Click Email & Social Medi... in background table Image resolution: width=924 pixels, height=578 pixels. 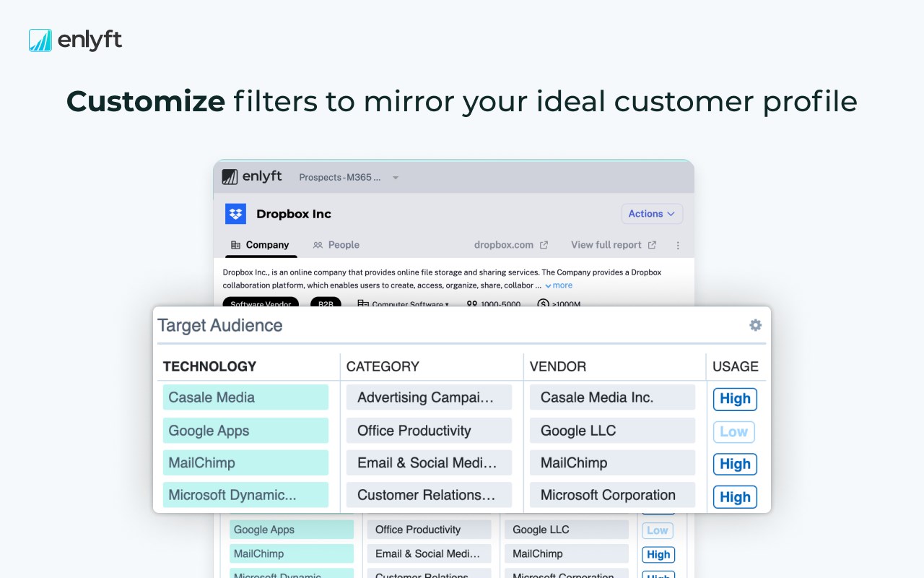(x=429, y=554)
